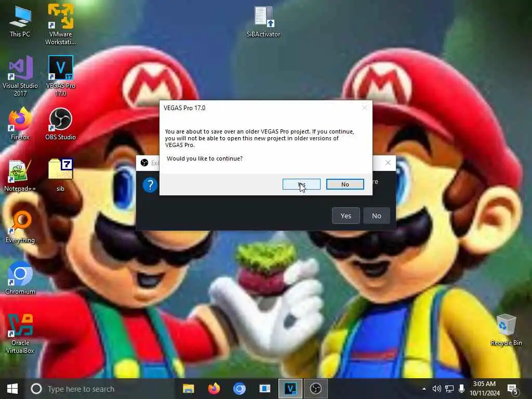Click the microphone tray icon
This screenshot has height=399, width=532.
(461, 389)
